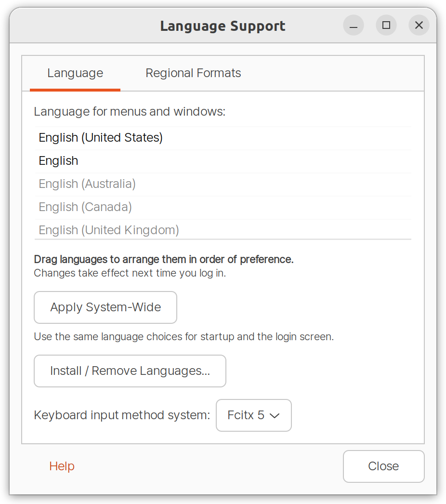Viewport: 446px width, 504px height.
Task: Select English (United Kingdom) entry
Action: [x=108, y=230]
